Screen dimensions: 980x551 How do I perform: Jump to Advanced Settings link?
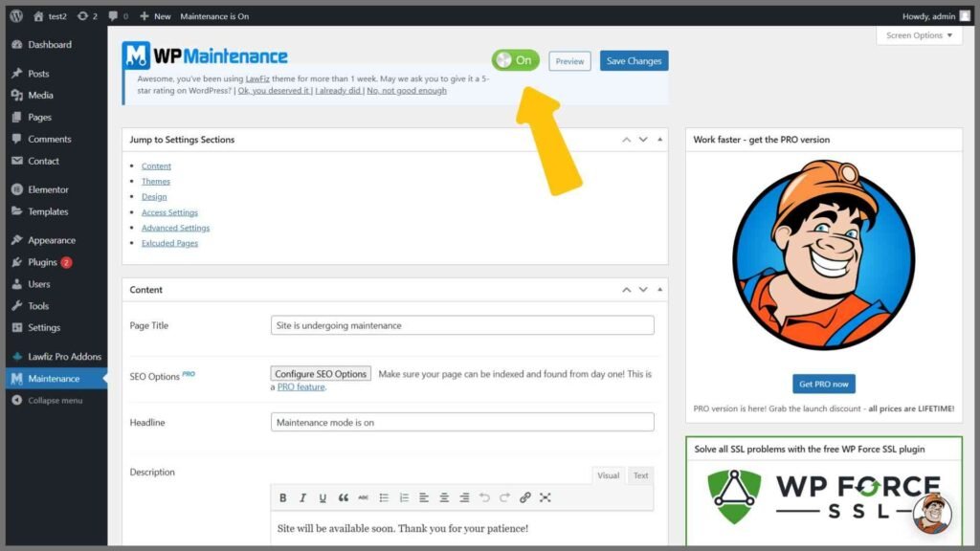[176, 228]
